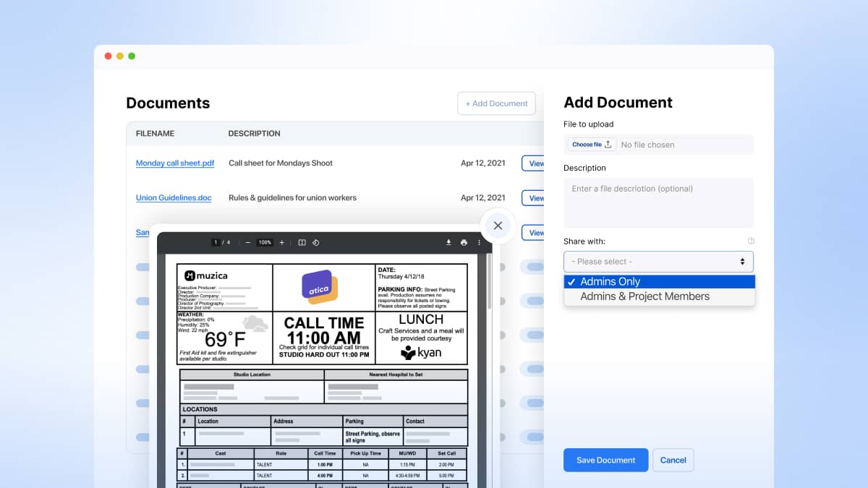
Task: Rotate the call sheet PDF
Action: click(316, 241)
